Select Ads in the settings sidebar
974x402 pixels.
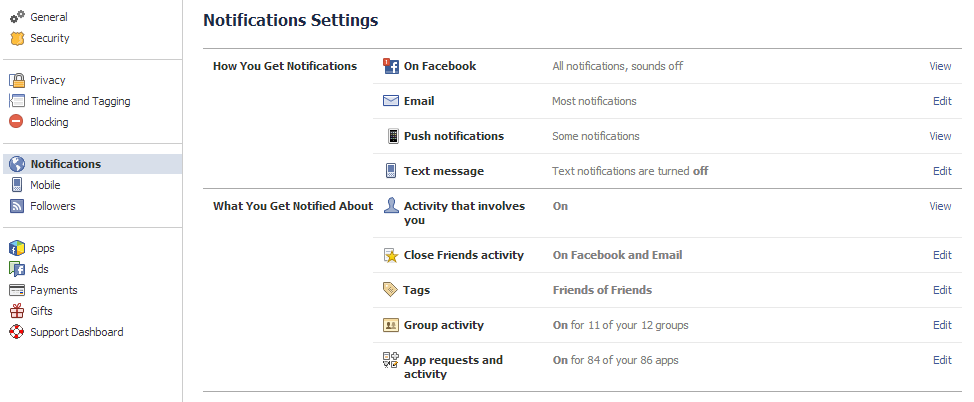[x=39, y=269]
